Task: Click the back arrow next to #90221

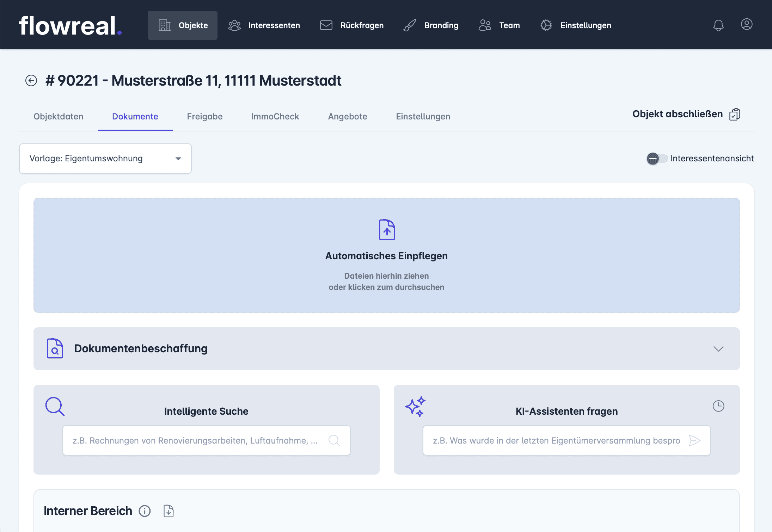Action: click(31, 81)
